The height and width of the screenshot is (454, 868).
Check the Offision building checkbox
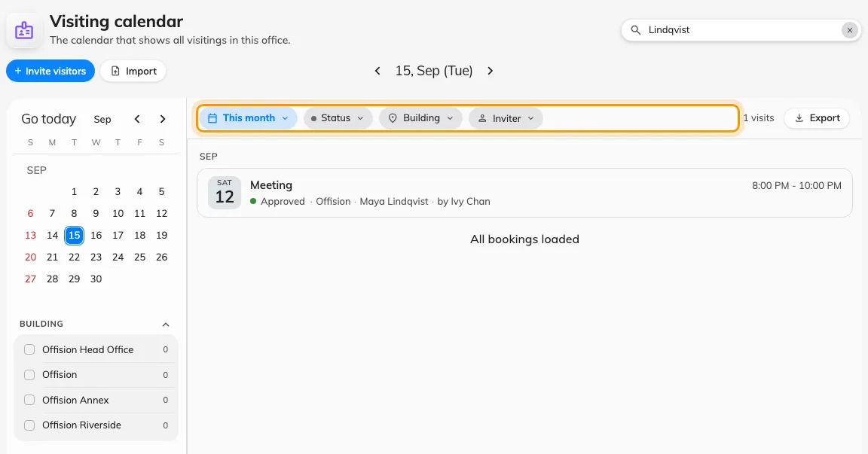29,375
